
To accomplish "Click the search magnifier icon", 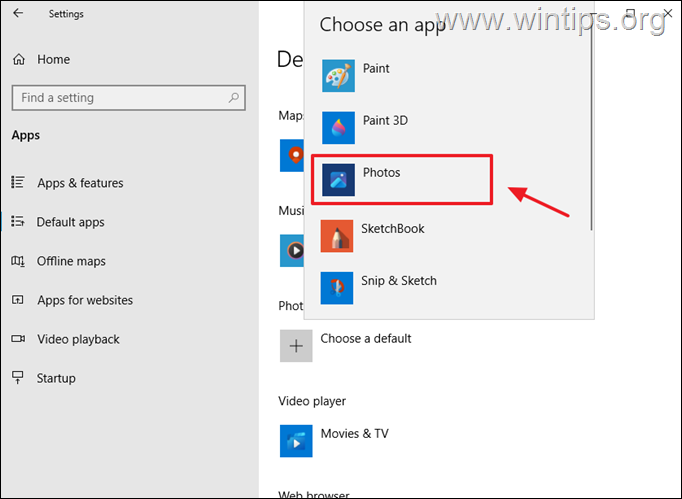I will pos(234,97).
